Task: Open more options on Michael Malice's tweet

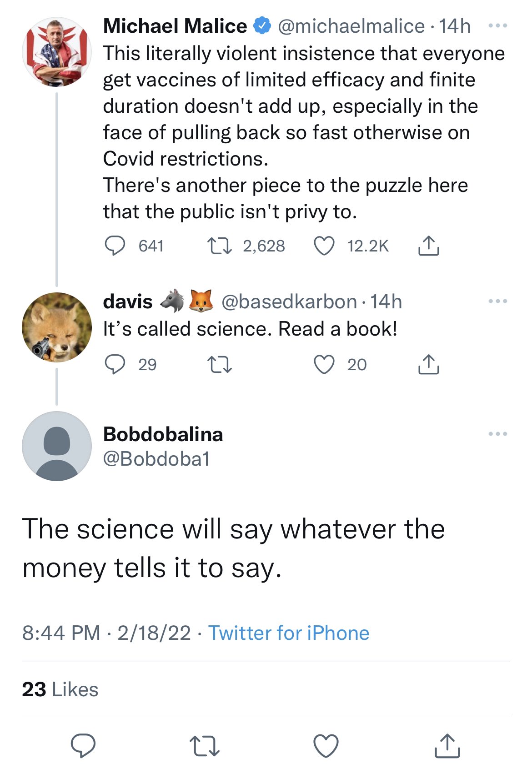Action: (497, 26)
